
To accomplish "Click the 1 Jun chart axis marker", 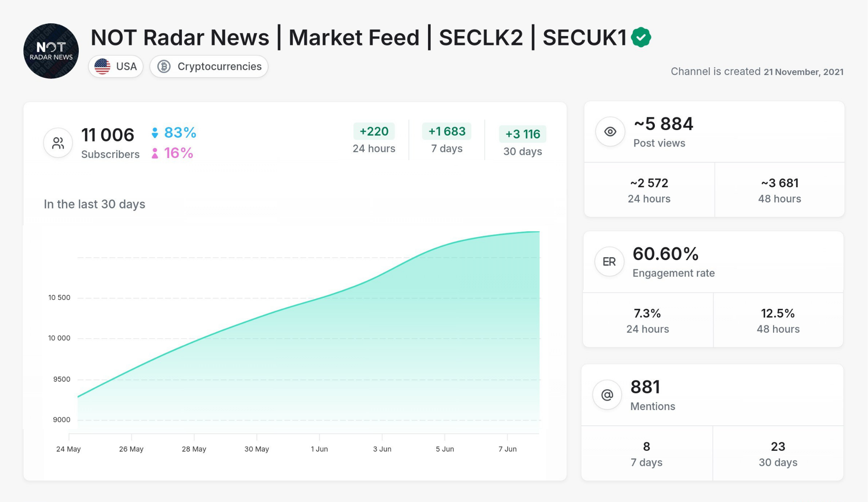I will [x=319, y=449].
